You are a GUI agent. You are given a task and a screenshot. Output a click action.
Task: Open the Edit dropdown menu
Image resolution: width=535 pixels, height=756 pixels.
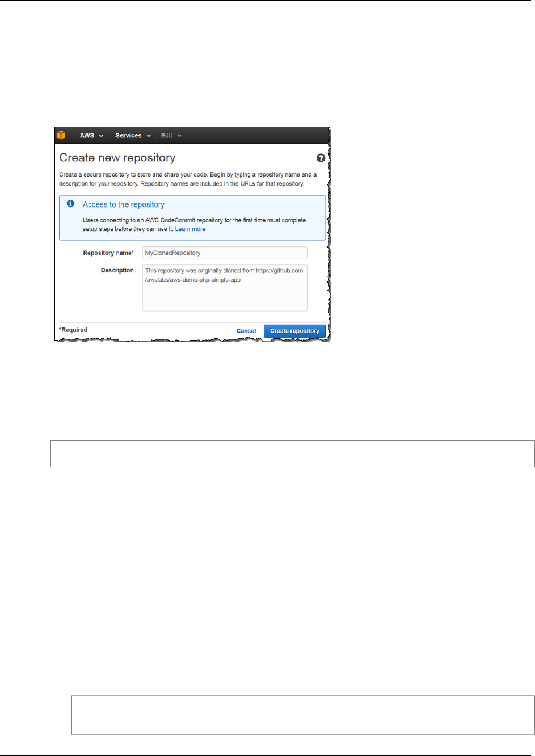coord(171,136)
